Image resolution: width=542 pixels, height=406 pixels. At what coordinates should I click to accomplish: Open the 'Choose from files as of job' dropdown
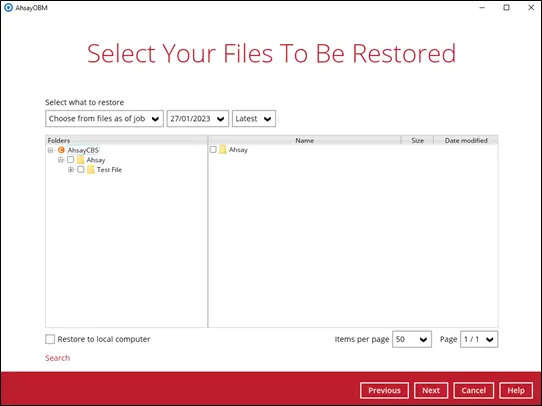(x=104, y=119)
